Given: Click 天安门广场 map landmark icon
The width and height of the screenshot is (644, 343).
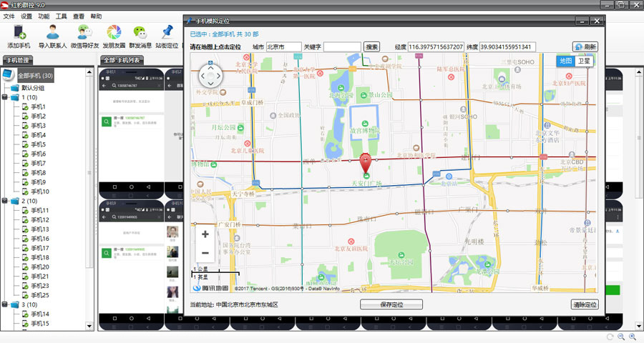Looking at the screenshot, I should coord(366,176).
